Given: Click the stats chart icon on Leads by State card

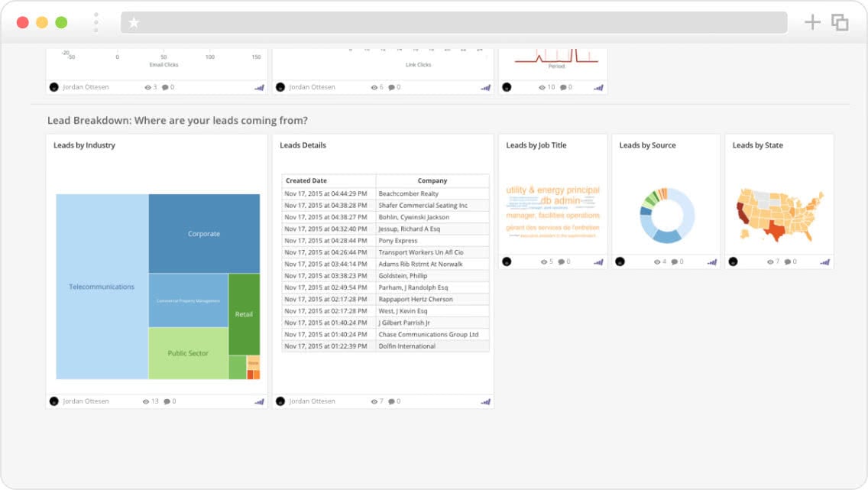Looking at the screenshot, I should tap(826, 261).
